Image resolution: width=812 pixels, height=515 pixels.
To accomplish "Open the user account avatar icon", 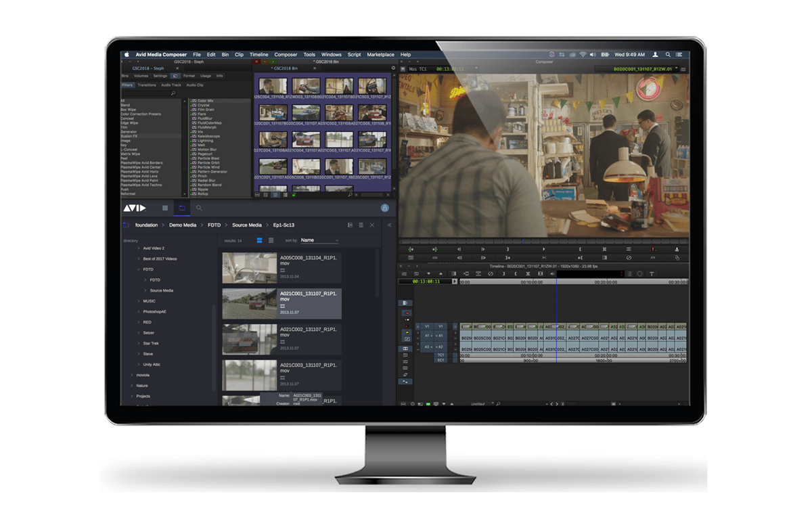I will 385,208.
